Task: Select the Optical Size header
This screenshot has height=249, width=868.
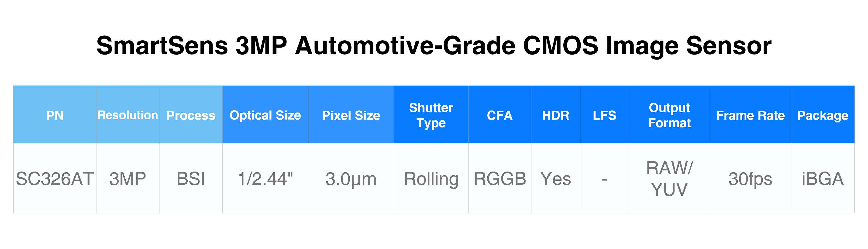Action: [x=265, y=115]
